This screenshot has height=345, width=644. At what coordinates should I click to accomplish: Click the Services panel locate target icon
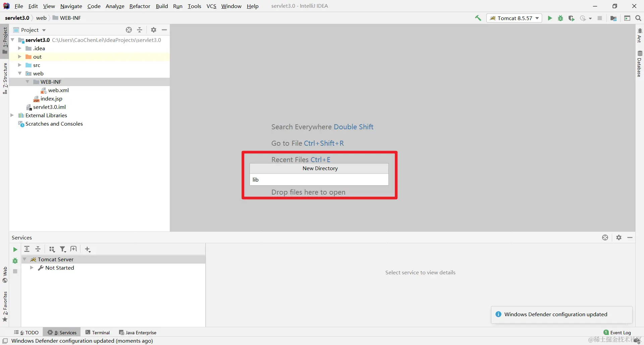pos(605,237)
